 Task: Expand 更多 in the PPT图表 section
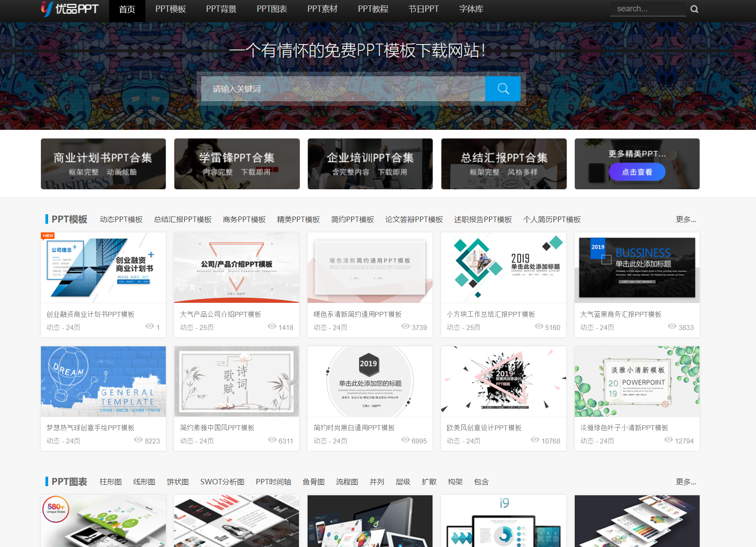[686, 482]
